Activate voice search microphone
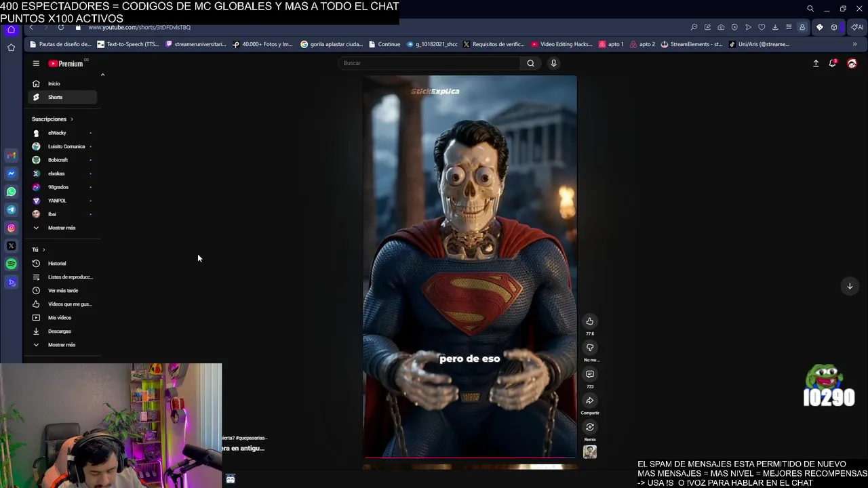The width and height of the screenshot is (868, 488). click(553, 63)
